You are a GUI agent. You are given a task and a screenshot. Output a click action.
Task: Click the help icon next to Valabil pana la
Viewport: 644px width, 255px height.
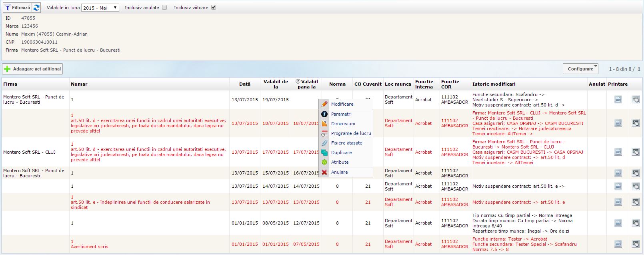[298, 81]
